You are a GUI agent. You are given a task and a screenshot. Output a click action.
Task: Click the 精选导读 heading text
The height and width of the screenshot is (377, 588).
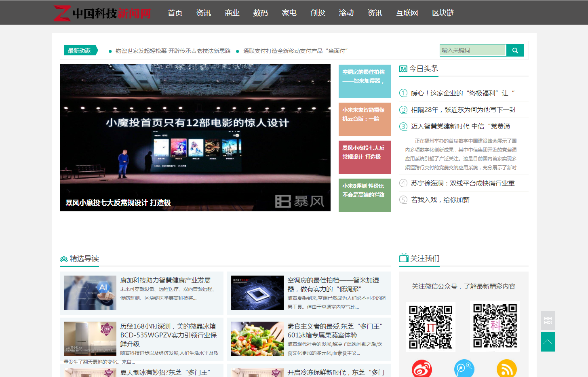[x=84, y=259]
